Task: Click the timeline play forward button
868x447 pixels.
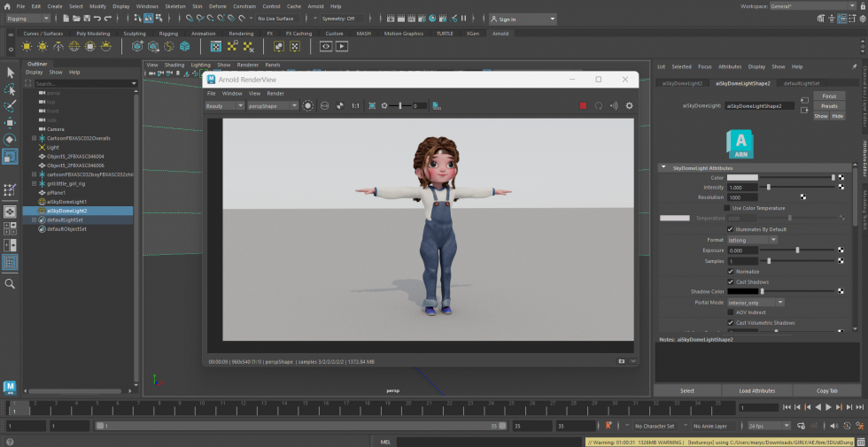Action: click(x=829, y=407)
